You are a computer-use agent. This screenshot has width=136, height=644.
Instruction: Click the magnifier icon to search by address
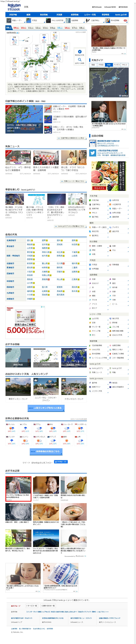(80, 60)
